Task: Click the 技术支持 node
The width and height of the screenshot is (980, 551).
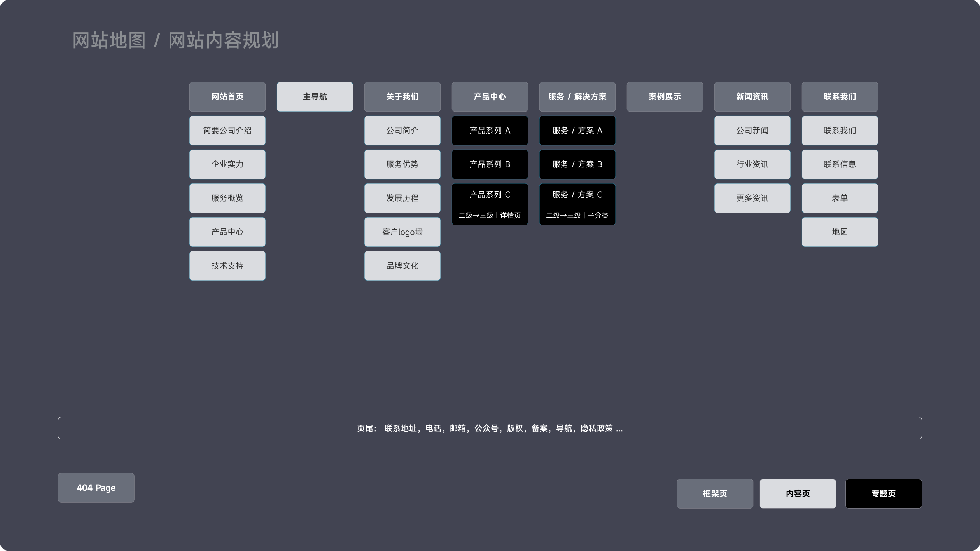Action: coord(227,265)
